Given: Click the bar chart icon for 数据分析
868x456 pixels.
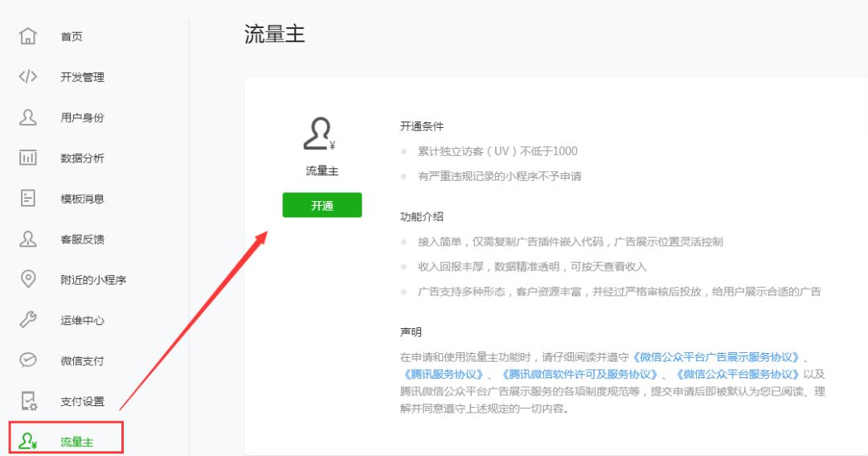Looking at the screenshot, I should [x=27, y=158].
